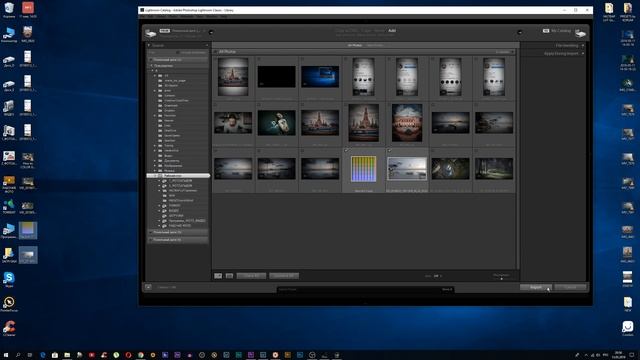The width and height of the screenshot is (640, 360).
Task: Select the highlighted seascape thumbnail
Action: [407, 169]
